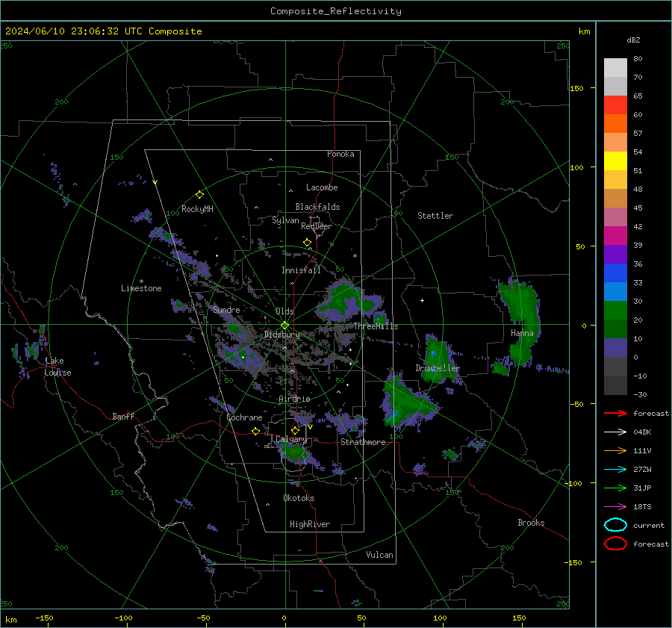This screenshot has height=628, width=672.
Task: Pick the blue swatch below 36 dBZ
Action: pos(615,273)
